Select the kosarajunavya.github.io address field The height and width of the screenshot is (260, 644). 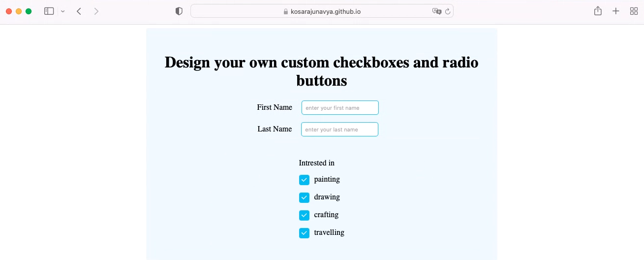point(322,11)
